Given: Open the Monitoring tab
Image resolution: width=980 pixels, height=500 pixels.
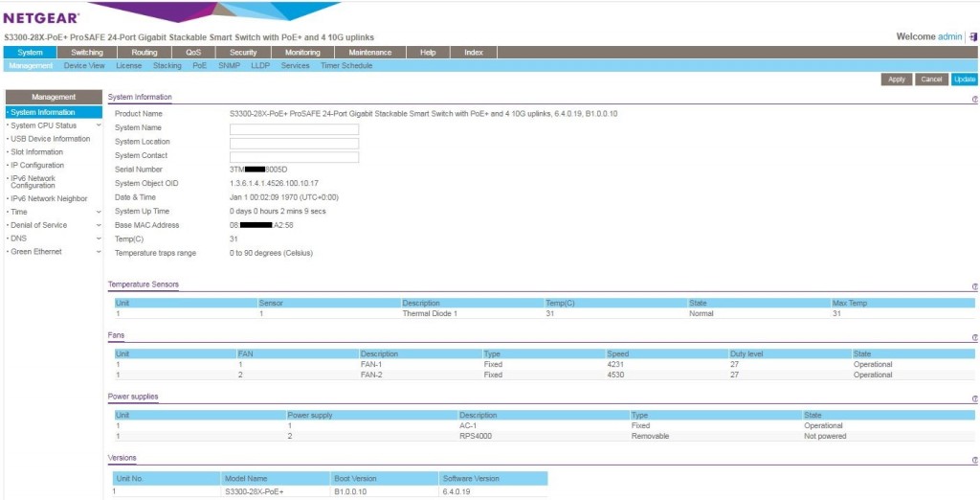Looking at the screenshot, I should tap(302, 53).
